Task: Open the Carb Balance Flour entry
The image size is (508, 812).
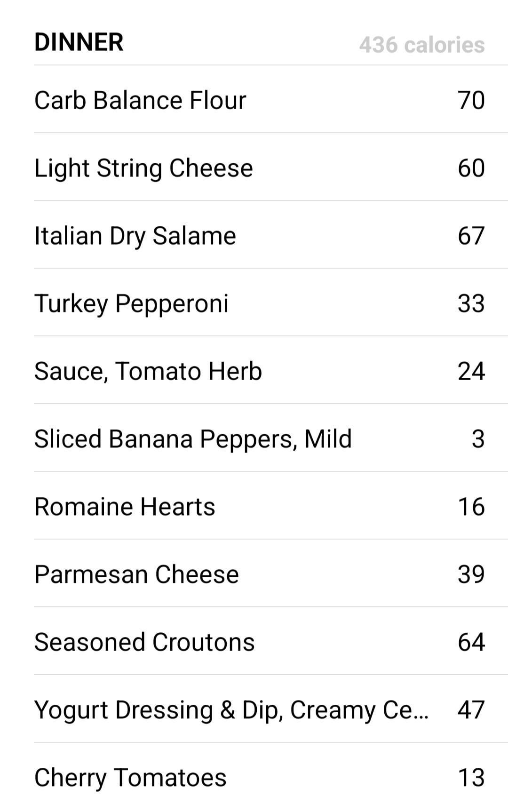Action: point(271,99)
